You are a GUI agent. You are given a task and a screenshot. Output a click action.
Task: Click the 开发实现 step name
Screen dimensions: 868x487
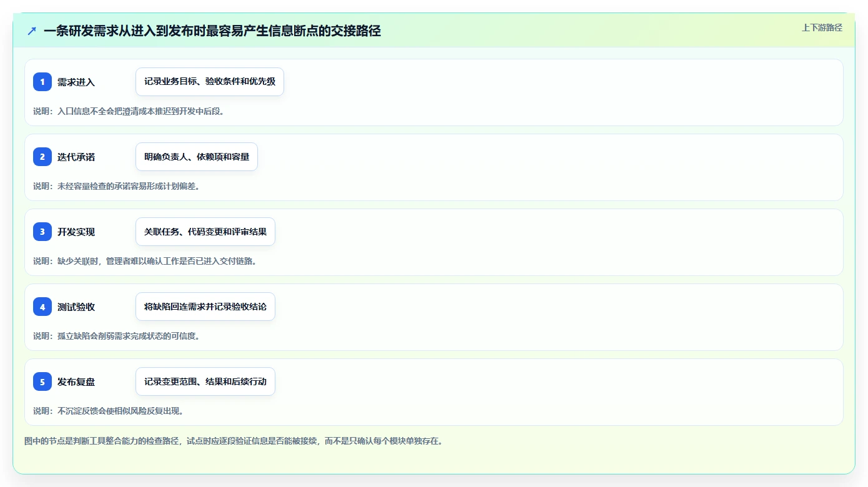[76, 232]
